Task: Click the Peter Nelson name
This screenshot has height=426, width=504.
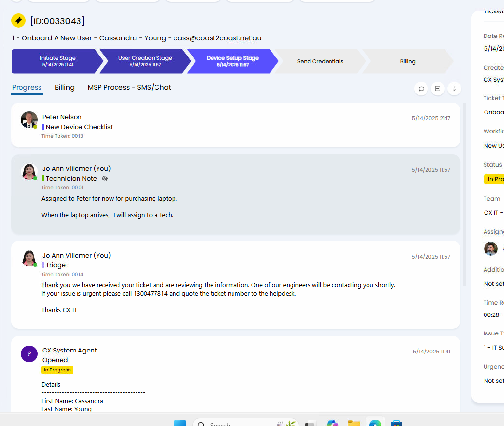Action: click(x=62, y=117)
